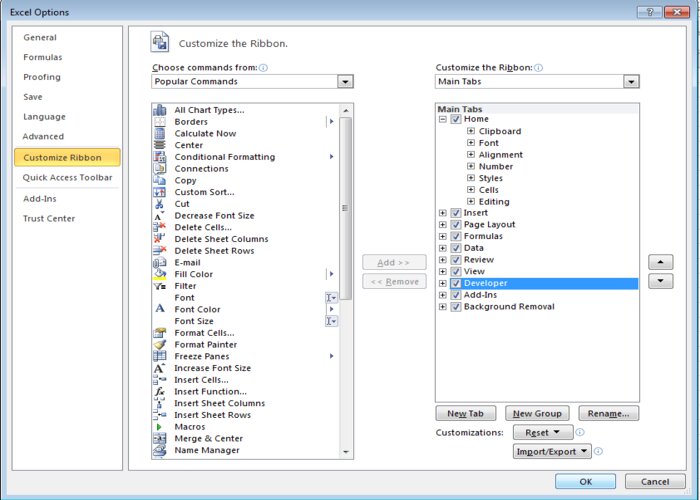Click the Delete Sheet Columns icon
This screenshot has height=500, width=700.
(x=159, y=239)
